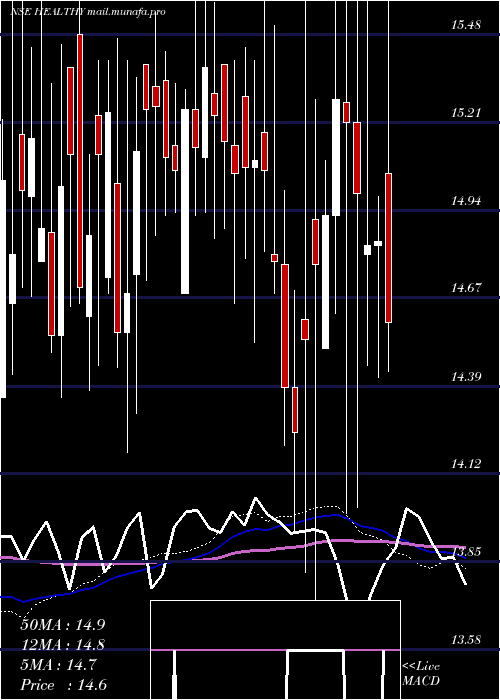The image size is (500, 700).
Task: Select the 14.67 price axis label
Action: pyautogui.click(x=466, y=288)
